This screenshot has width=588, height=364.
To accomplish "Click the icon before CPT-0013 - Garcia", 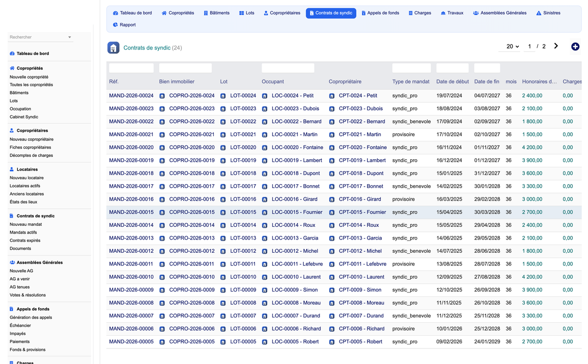I will (332, 239).
